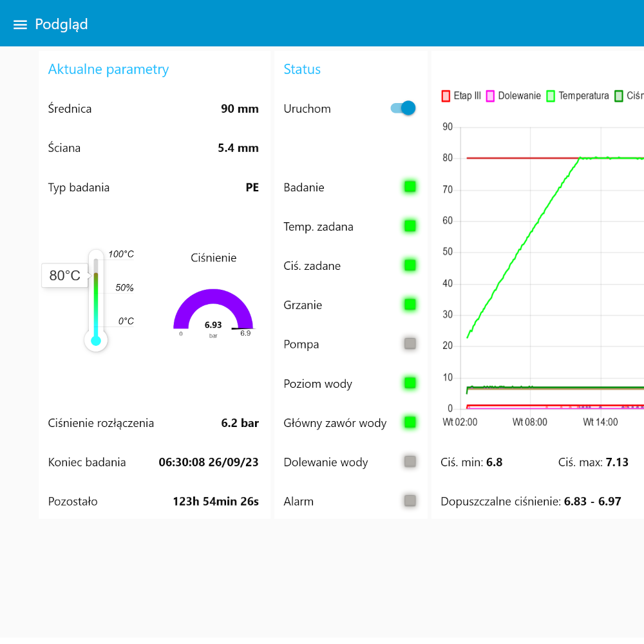
Task: Toggle the Uruchom switch
Action: coord(403,108)
